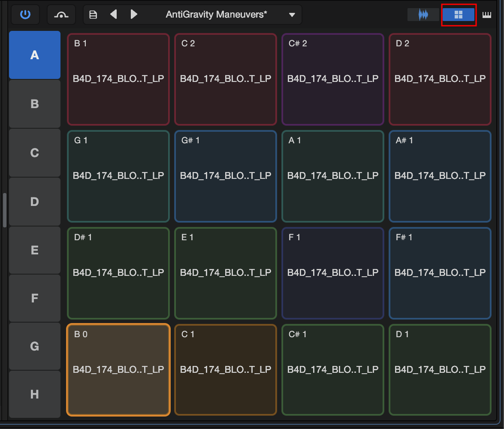Open the AntiGravity Maneuvers preset dropdown
Screen dimensions: 504x429
[x=216, y=15]
